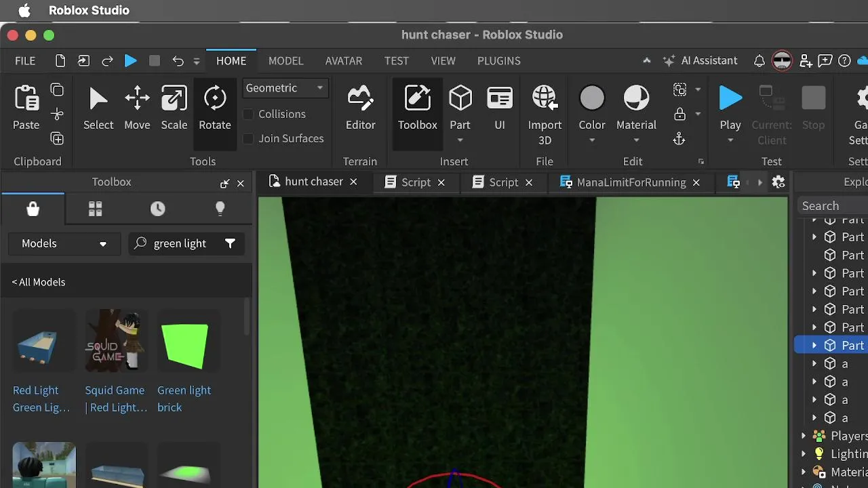Click the Lock padlock icon
Screen dimensions: 868x488
point(679,114)
